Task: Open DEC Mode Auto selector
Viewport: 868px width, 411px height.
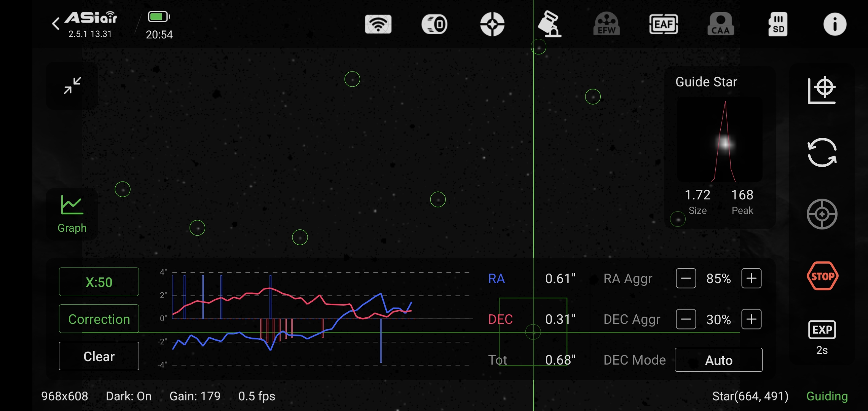Action: [718, 360]
